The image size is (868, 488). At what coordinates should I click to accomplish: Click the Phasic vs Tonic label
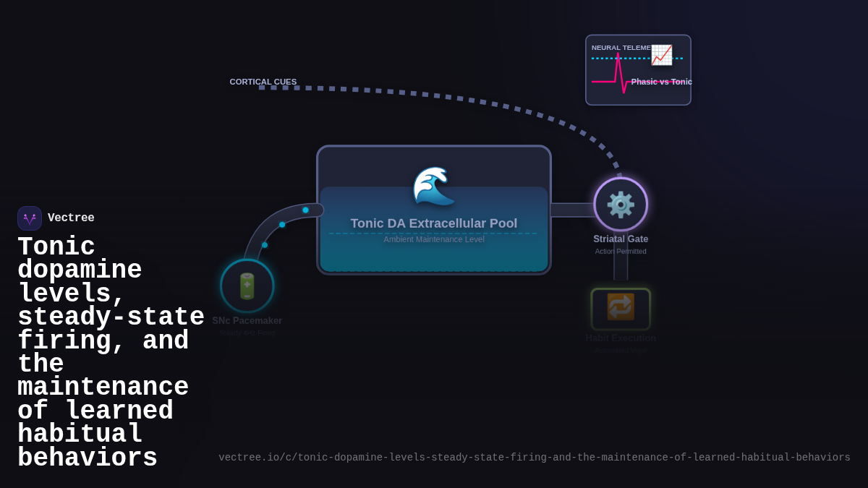click(x=661, y=82)
